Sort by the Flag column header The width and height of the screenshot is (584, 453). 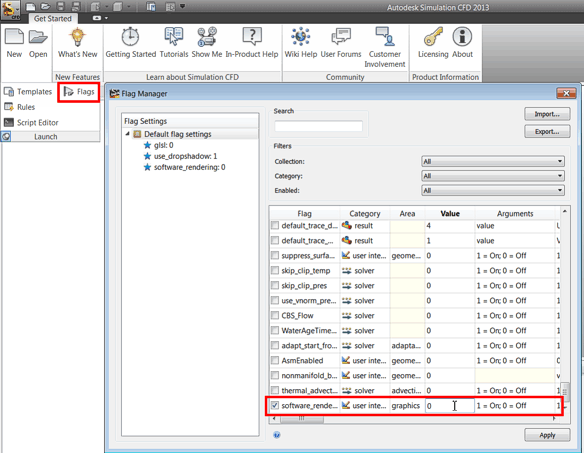click(x=305, y=213)
